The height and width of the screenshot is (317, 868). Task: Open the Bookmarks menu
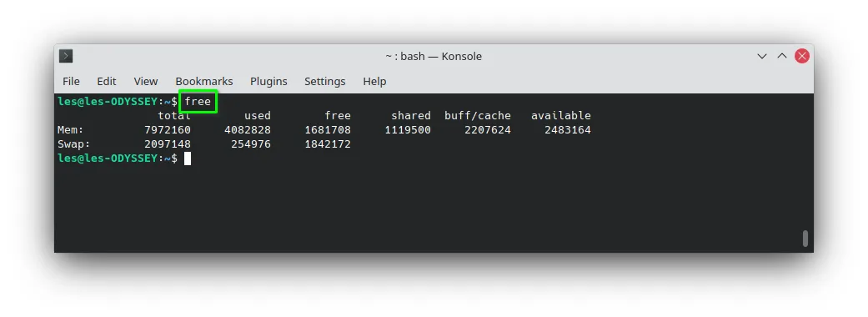click(x=204, y=81)
